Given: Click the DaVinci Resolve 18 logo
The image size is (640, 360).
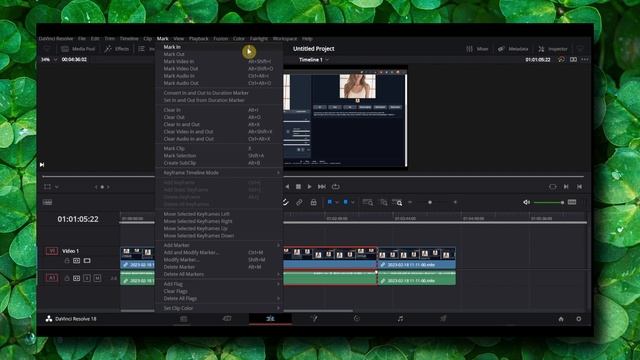Looking at the screenshot, I should (x=49, y=319).
